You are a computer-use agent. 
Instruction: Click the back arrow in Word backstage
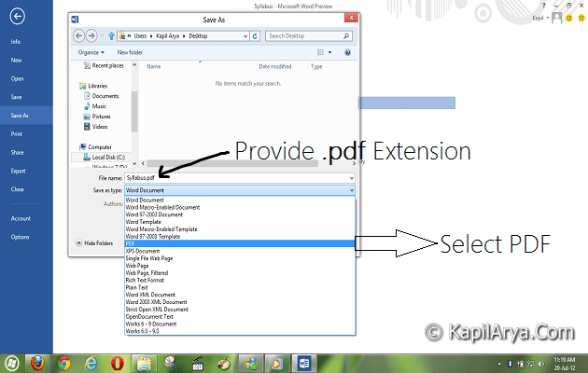point(17,17)
